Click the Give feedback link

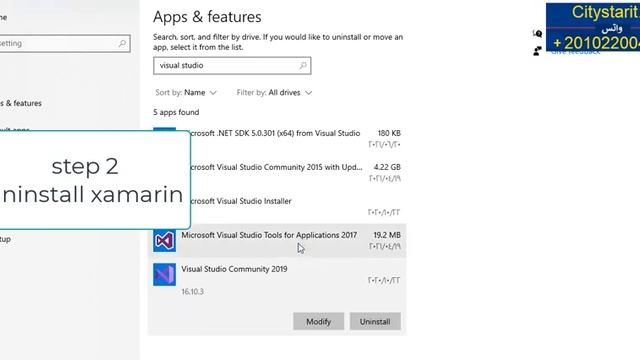click(576, 52)
